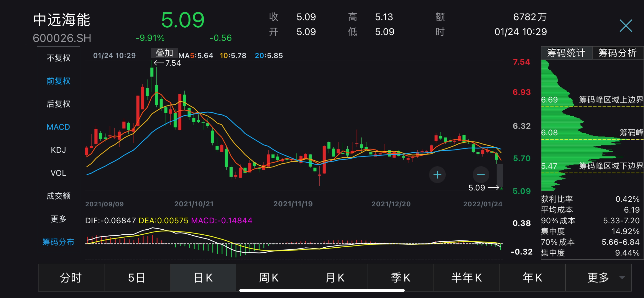This screenshot has height=298, width=644.
Task: Select 月K monthly candlestick tab
Action: coord(335,277)
